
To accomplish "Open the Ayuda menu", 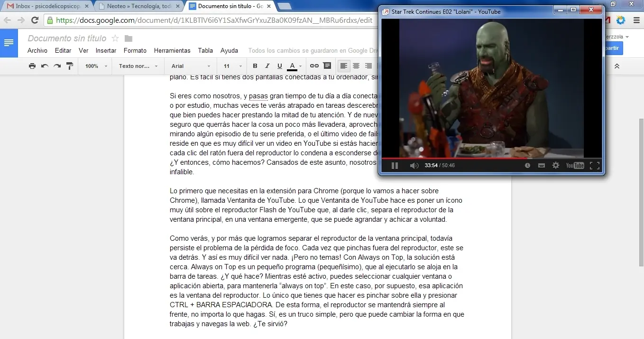I will click(229, 50).
